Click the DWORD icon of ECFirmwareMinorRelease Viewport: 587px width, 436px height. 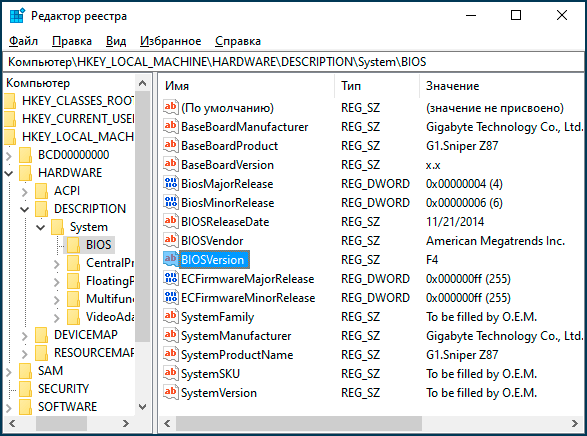(171, 298)
